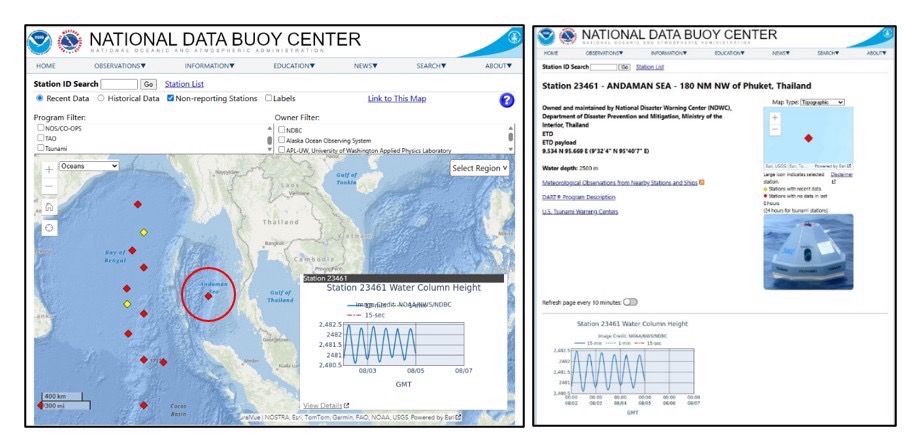The image size is (919, 444).
Task: Expand the SEARCH menu on the map page
Action: point(431,66)
